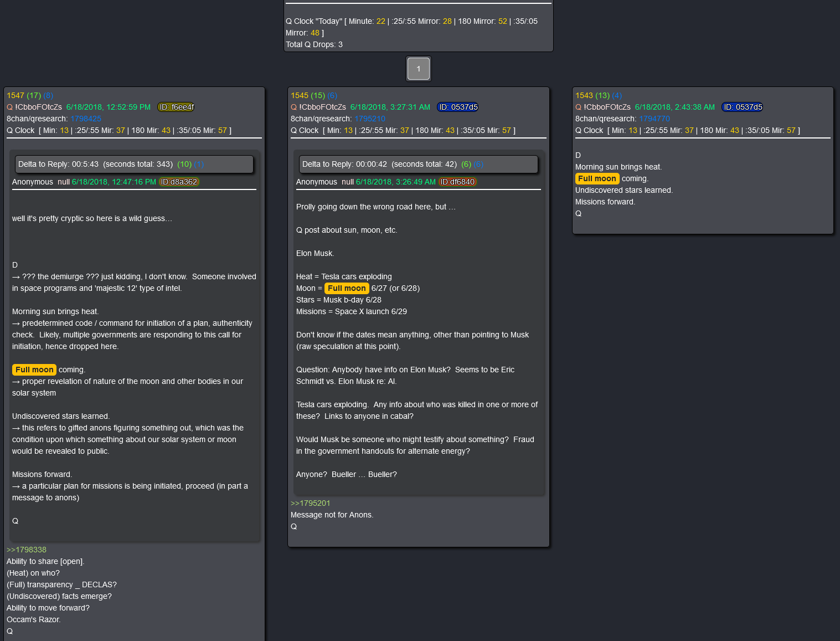Click 'Ability to move forward?' line
The width and height of the screenshot is (840, 641).
tap(48, 608)
